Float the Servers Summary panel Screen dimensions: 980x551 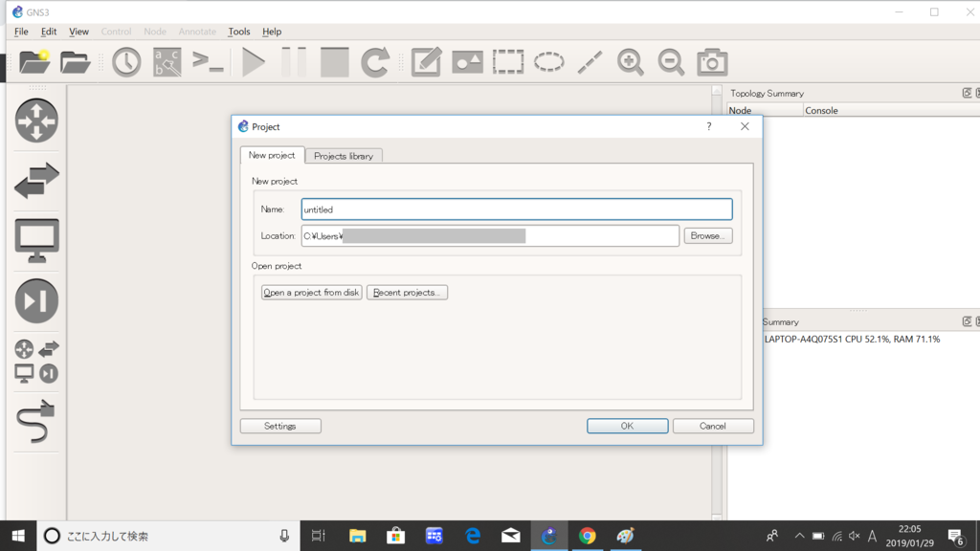point(967,321)
